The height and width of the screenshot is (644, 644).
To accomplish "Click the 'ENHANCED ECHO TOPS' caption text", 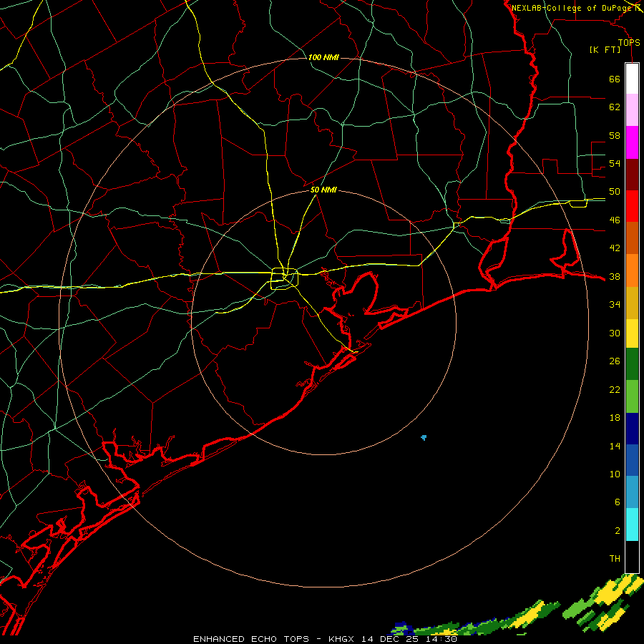I will pyautogui.click(x=251, y=639).
